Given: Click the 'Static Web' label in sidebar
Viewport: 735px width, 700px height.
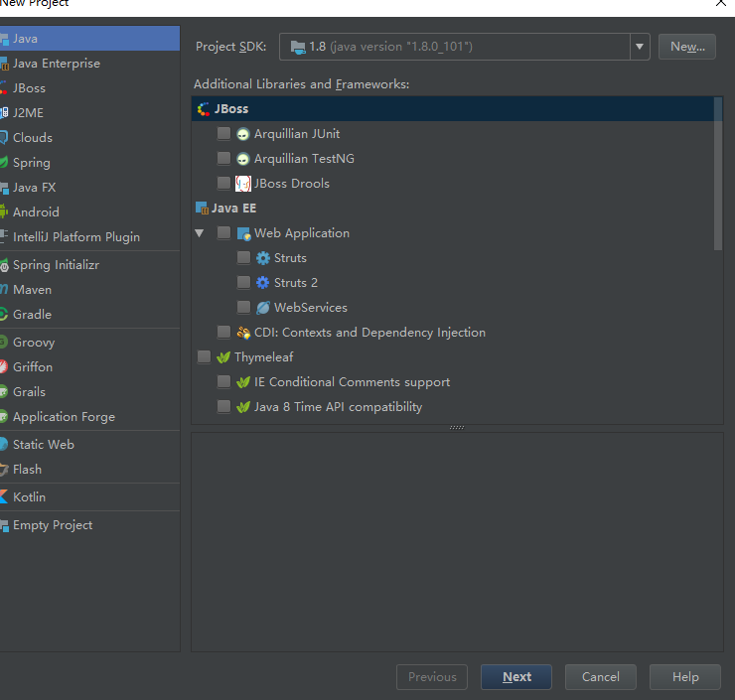Looking at the screenshot, I should (44, 445).
